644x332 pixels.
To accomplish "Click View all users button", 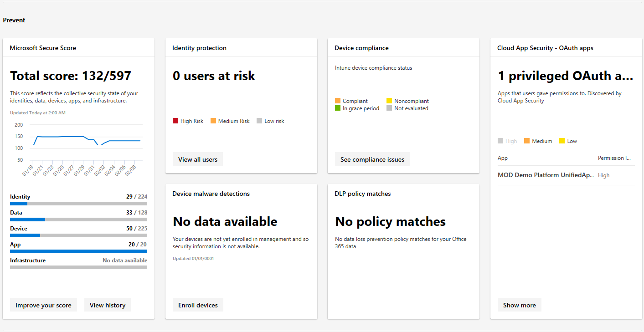I will [198, 159].
